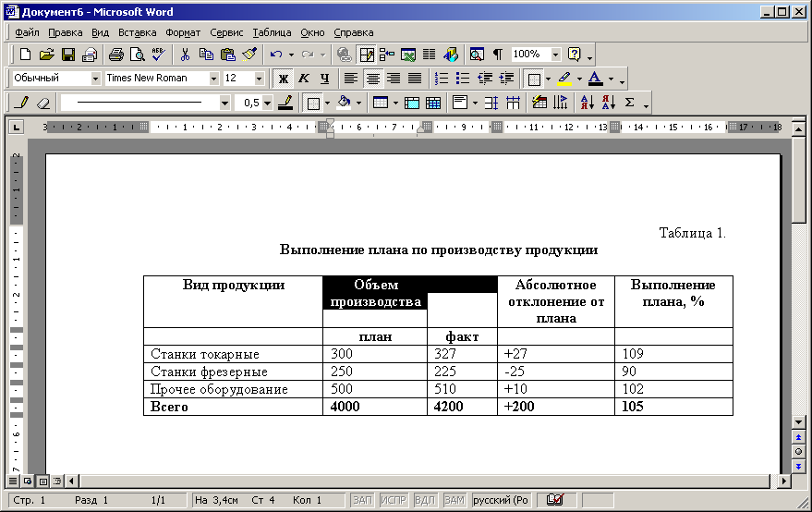Save the document with the floppy icon
812x512 pixels.
(68, 55)
